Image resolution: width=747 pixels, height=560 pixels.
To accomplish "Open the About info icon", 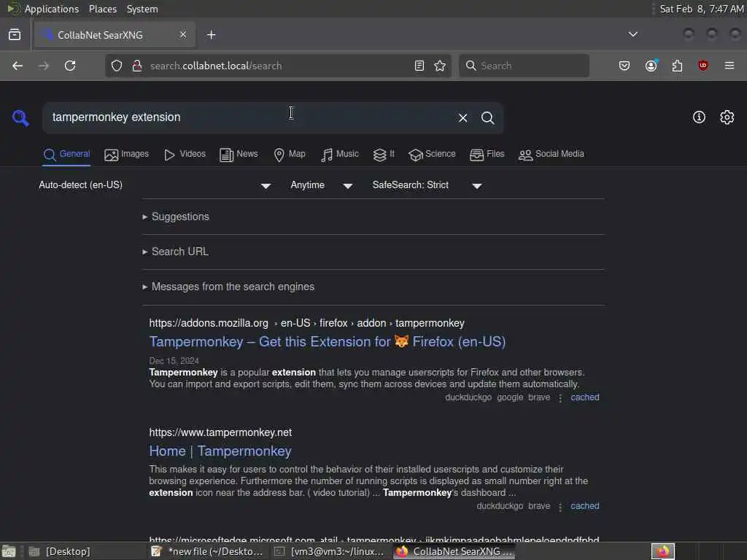I will tap(699, 117).
